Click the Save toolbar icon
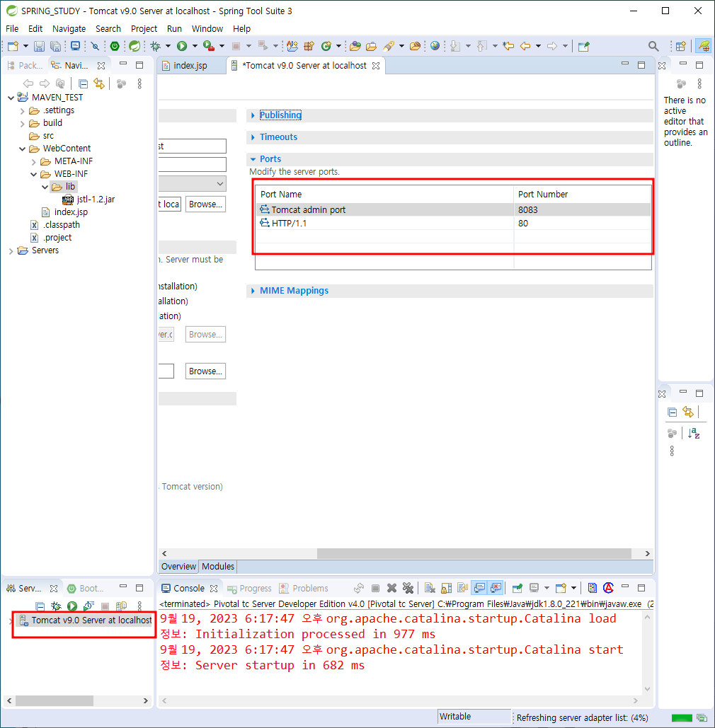Viewport: 715px width, 728px height. click(x=39, y=46)
